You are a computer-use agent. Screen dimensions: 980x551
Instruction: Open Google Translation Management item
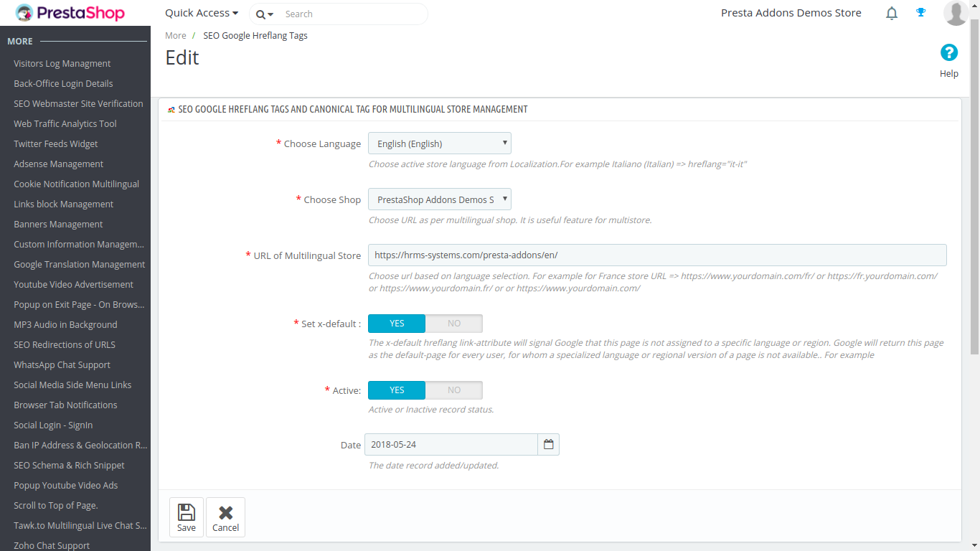coord(80,264)
